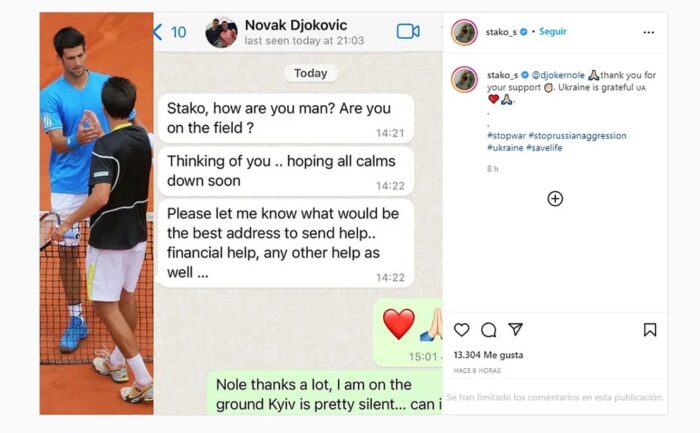Open the #ukraine hashtag

click(x=505, y=148)
